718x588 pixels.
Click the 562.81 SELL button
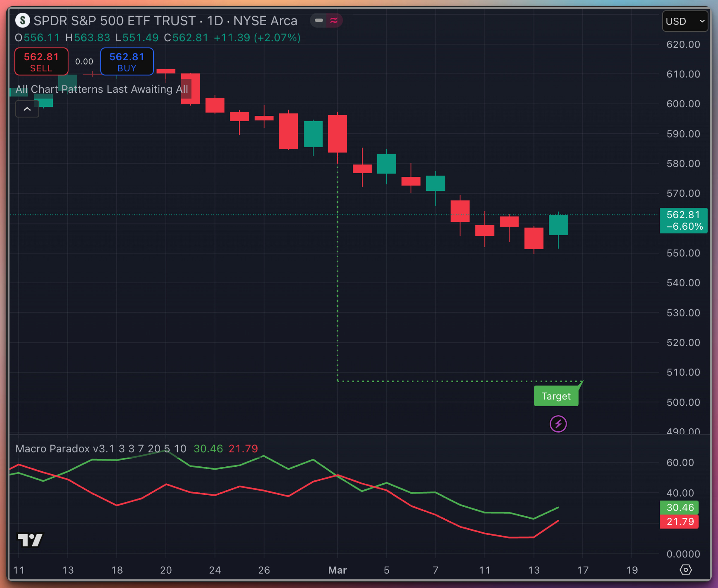pyautogui.click(x=41, y=62)
